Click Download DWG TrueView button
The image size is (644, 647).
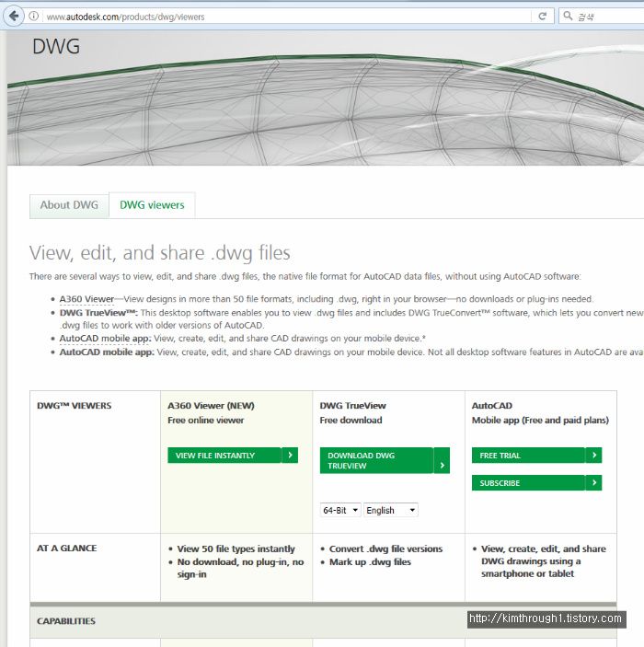coord(385,460)
